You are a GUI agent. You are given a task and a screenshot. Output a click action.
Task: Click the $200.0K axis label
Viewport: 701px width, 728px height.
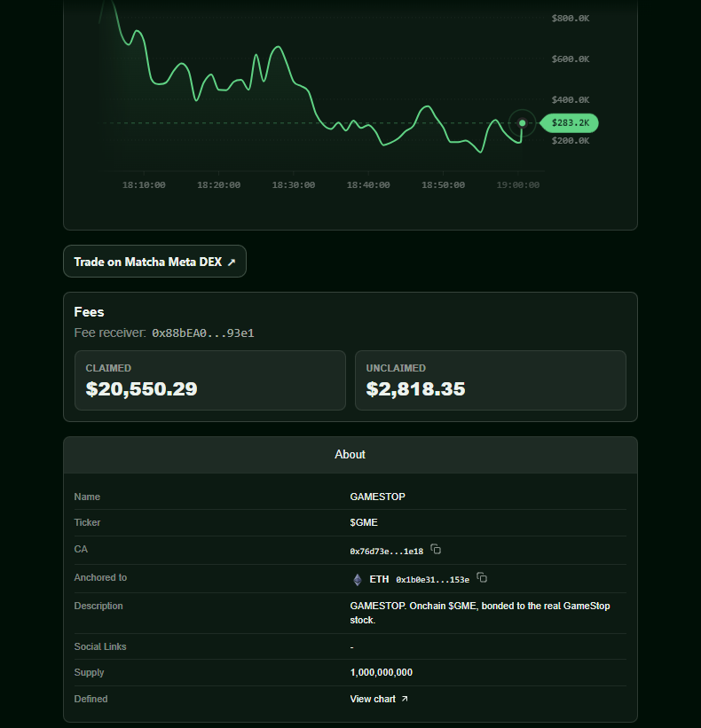(571, 141)
